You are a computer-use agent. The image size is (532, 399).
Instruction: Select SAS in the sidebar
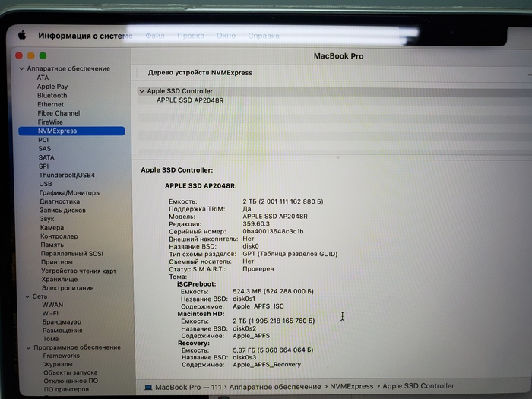(44, 149)
